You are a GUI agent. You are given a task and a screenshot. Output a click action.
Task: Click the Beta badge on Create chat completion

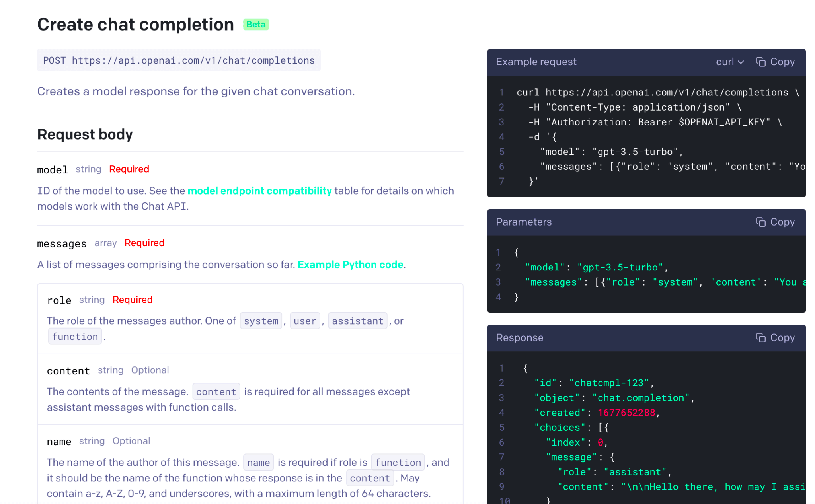(255, 23)
